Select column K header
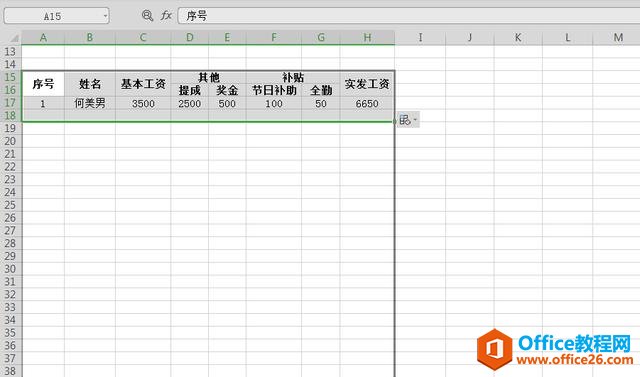The width and height of the screenshot is (640, 377). click(x=518, y=38)
